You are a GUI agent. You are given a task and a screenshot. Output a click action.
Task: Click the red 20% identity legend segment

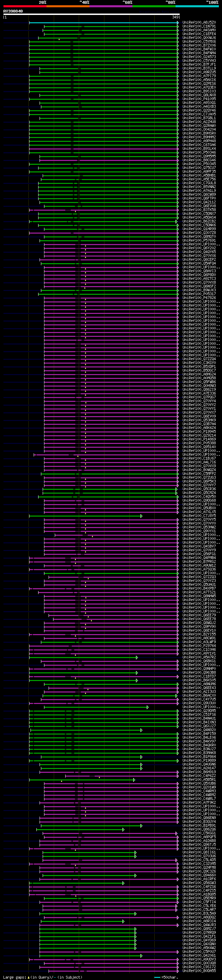25,6
